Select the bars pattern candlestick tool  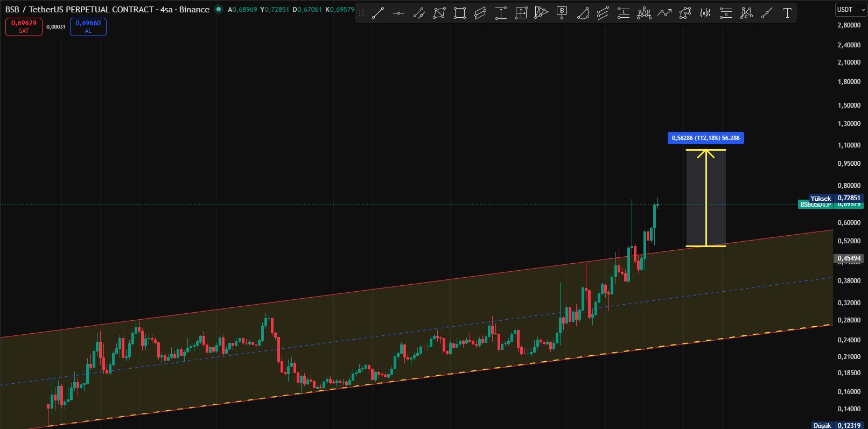705,13
